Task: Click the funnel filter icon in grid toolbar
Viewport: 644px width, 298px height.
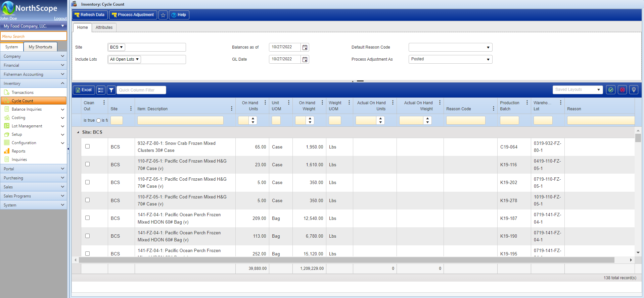Action: 111,90
